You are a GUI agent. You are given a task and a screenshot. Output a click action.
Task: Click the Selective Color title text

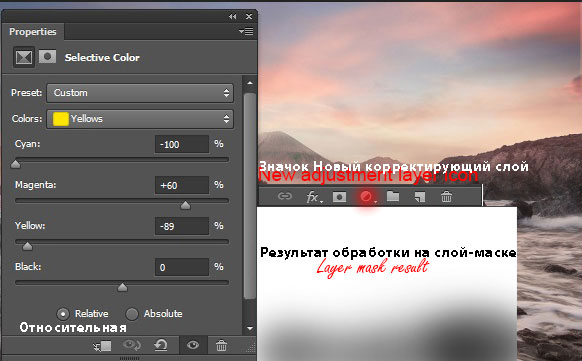click(102, 58)
